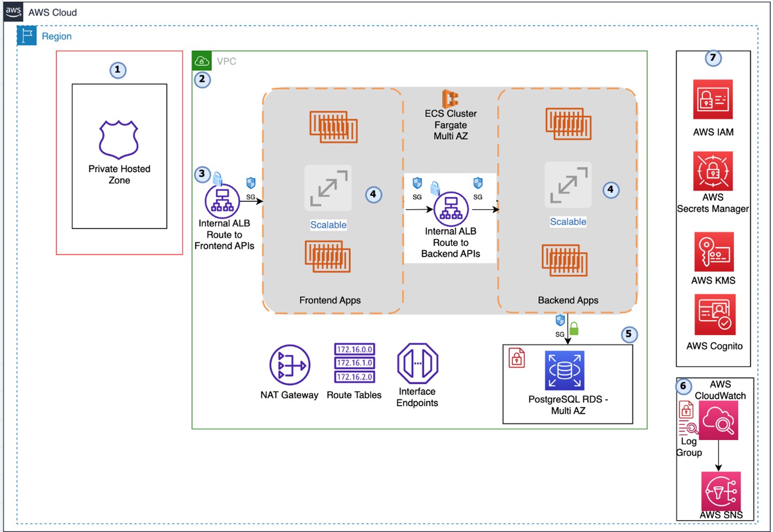Select the AWS IAM icon
Screen dimensions: 773x532
coord(713,99)
